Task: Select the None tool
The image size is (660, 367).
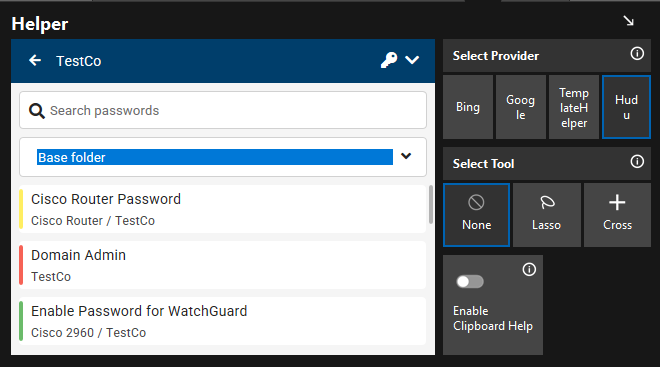Action: (x=476, y=215)
